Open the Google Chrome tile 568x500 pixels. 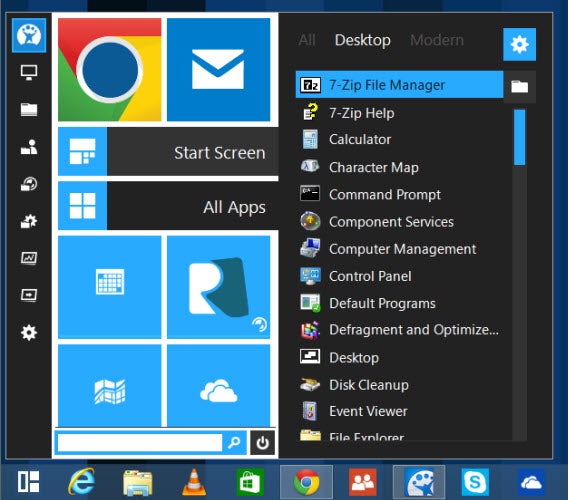(x=109, y=70)
